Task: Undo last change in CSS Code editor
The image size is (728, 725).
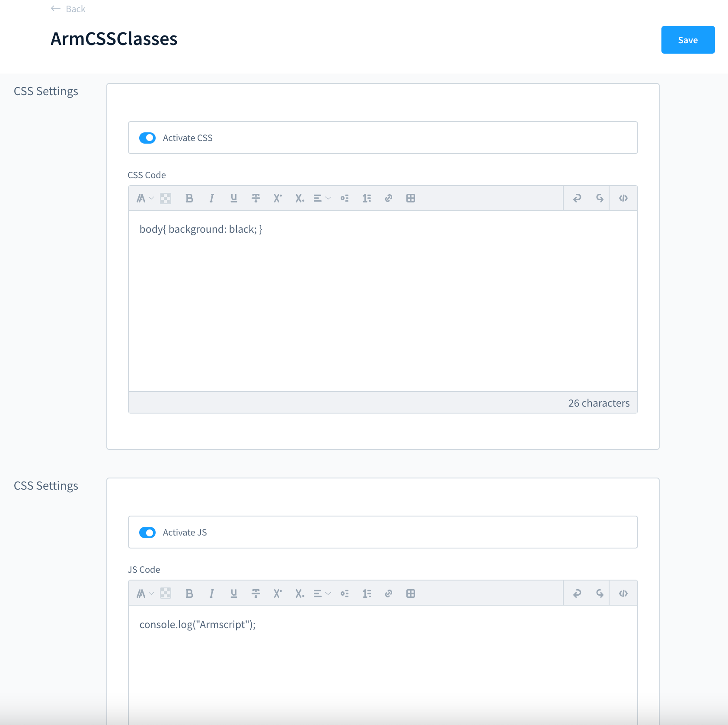Action: (x=577, y=198)
